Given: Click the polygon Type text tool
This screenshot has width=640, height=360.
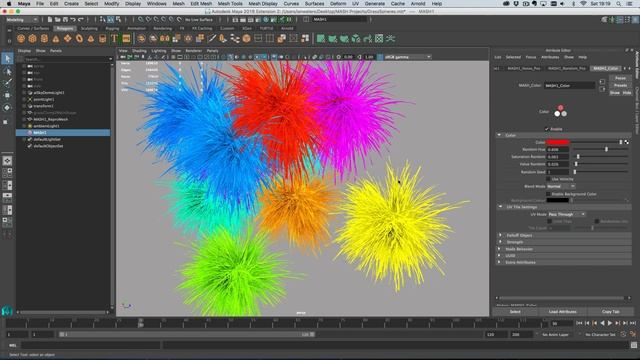Looking at the screenshot, I should [x=114, y=39].
